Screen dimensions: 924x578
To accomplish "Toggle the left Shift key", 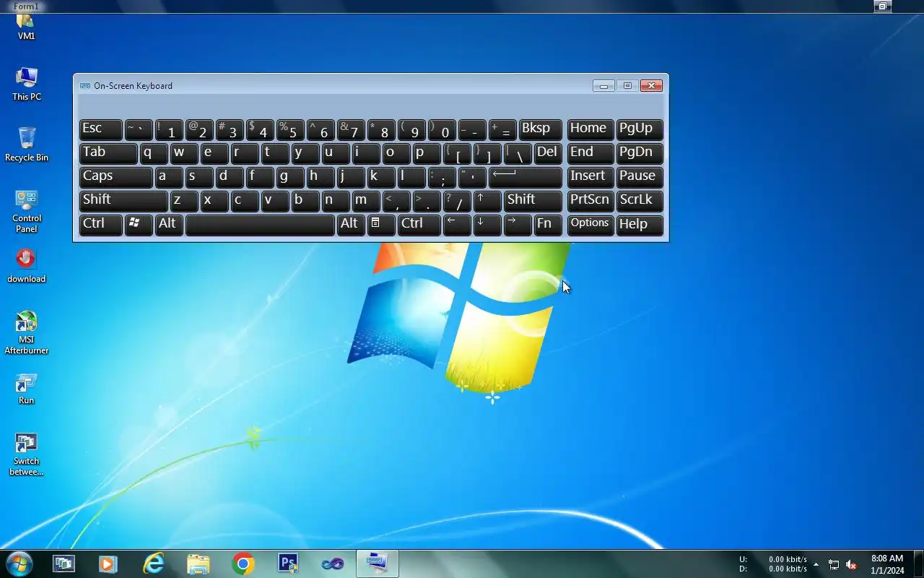I will click(x=123, y=201).
